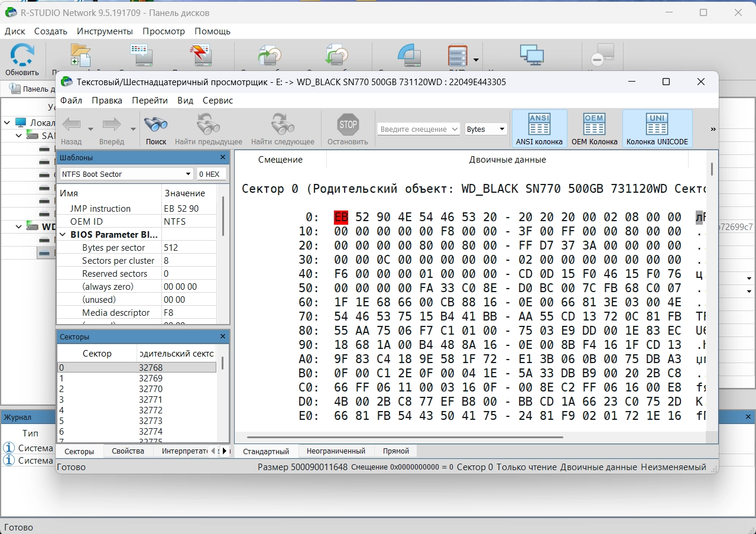Select the JMP instruction row

[137, 209]
